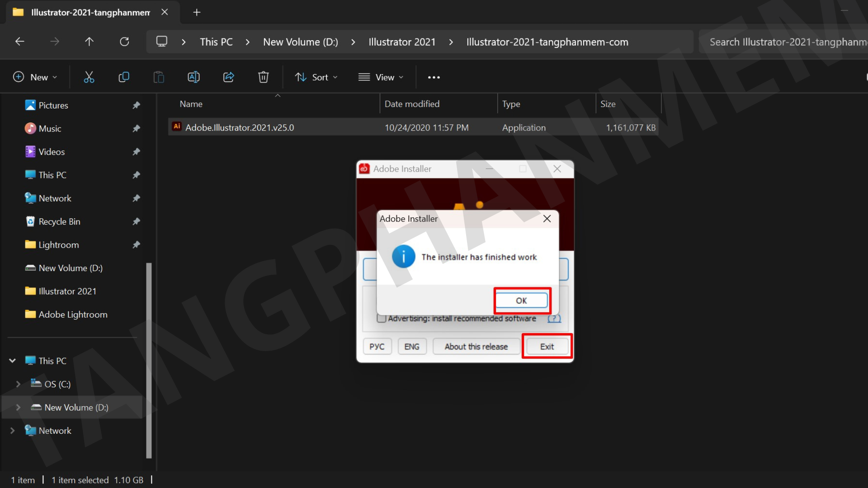Select This PC in the address breadcrumb
868x488 pixels.
(x=216, y=42)
